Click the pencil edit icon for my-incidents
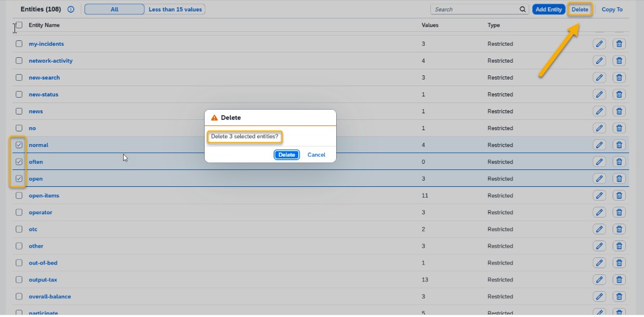This screenshot has width=644, height=317. coord(599,44)
